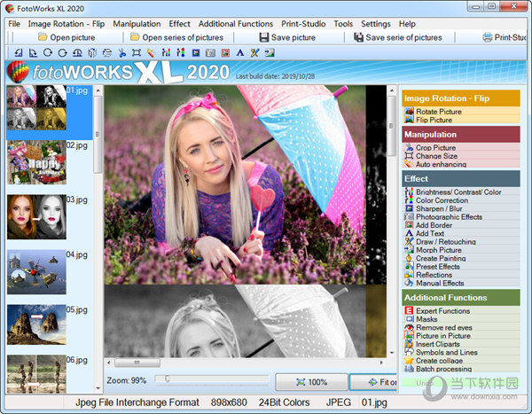The width and height of the screenshot is (532, 414).
Task: Click the scissors crop icon in toolbar
Action: click(121, 53)
